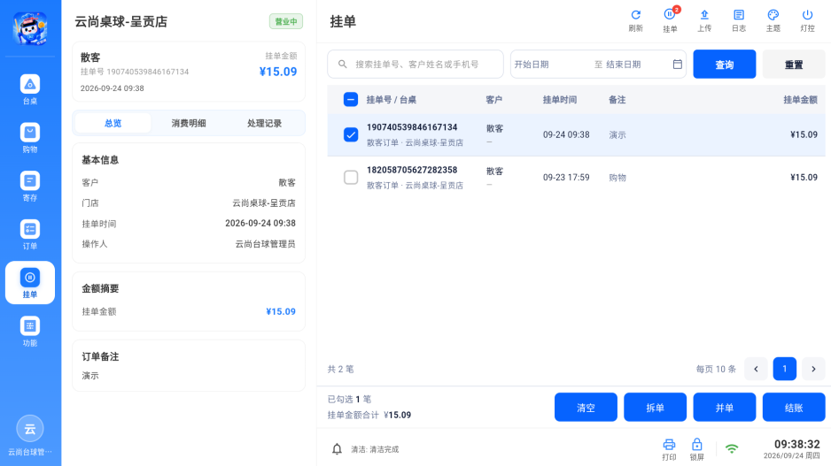Click the 清洁: 清洁完成 status message

pyautogui.click(x=375, y=450)
